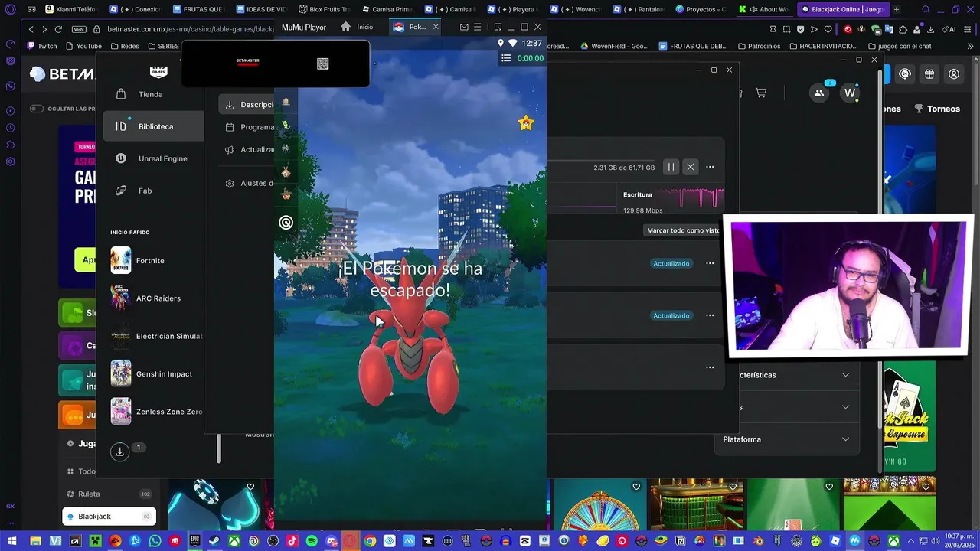Favorite the wheel game card with its heart
This screenshot has height=551, width=980.
coord(636,487)
